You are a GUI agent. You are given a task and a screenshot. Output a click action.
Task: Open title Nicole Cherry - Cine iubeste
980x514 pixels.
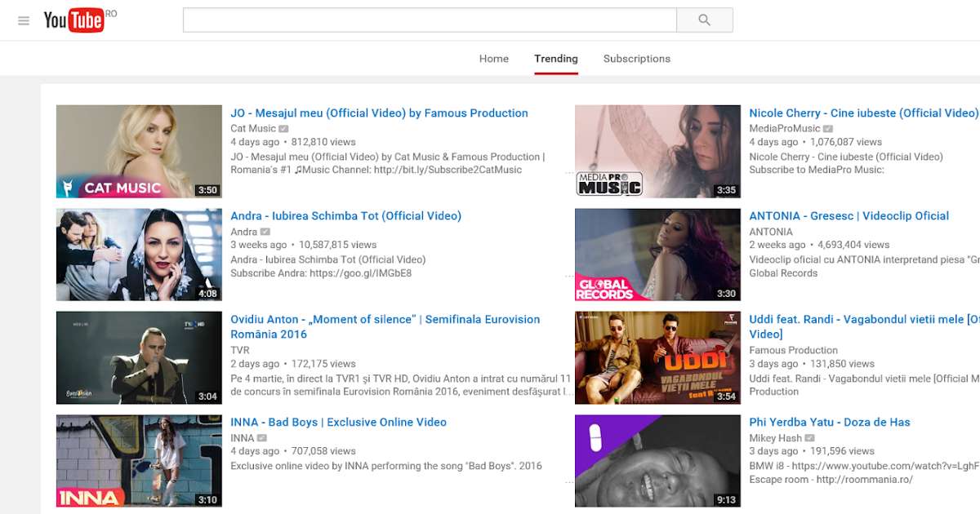pyautogui.click(x=864, y=113)
